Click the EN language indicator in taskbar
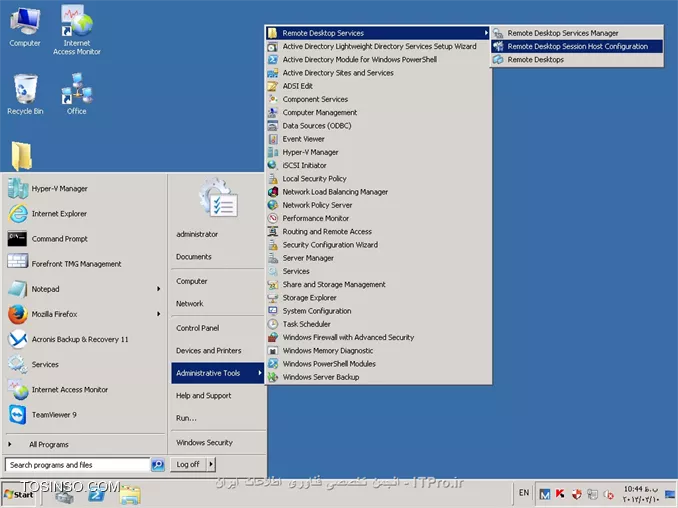 pos(524,493)
